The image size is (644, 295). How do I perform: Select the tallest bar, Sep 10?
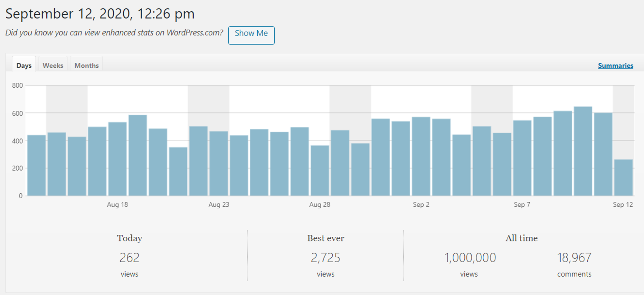pos(583,151)
